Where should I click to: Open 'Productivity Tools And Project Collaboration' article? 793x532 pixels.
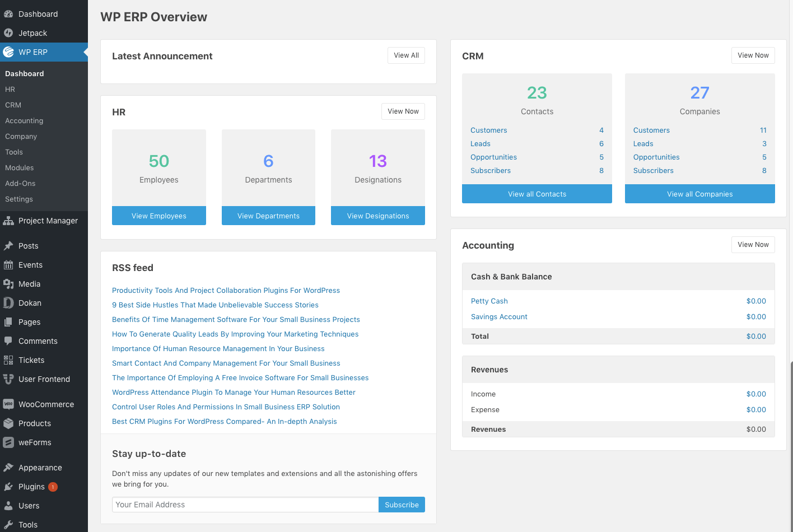click(226, 291)
